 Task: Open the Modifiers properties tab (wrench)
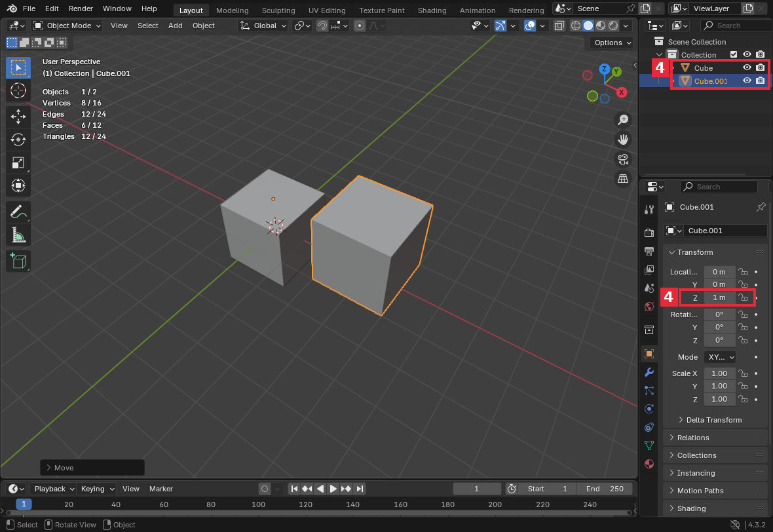click(649, 372)
